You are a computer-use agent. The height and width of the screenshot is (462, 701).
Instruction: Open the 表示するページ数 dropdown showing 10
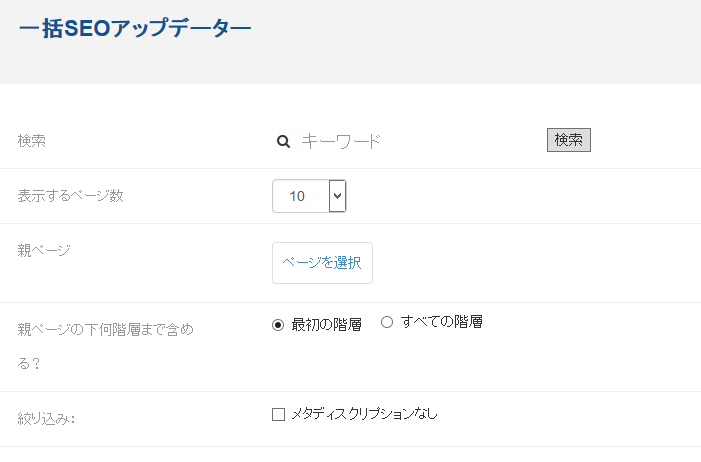[x=309, y=196]
